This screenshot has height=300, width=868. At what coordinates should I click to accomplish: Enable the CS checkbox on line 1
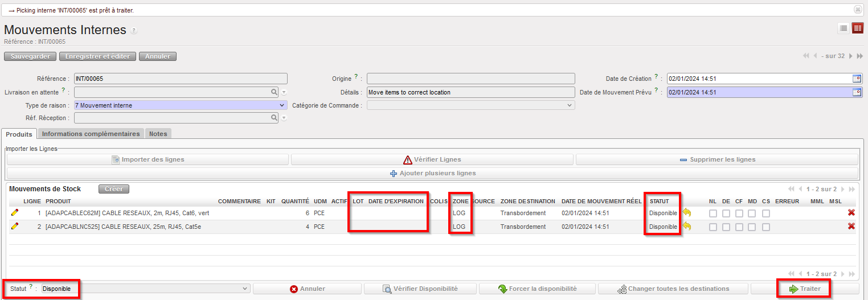click(x=766, y=213)
